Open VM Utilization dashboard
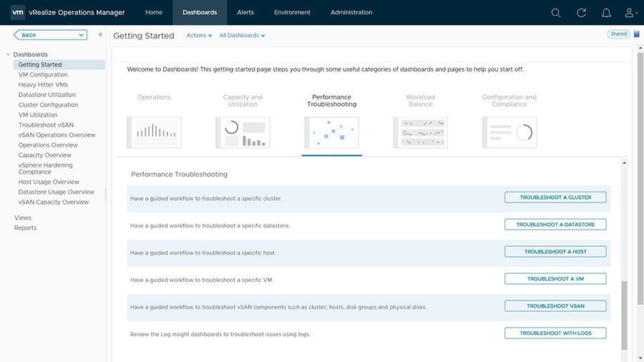This screenshot has height=362, width=644. pos(38,115)
